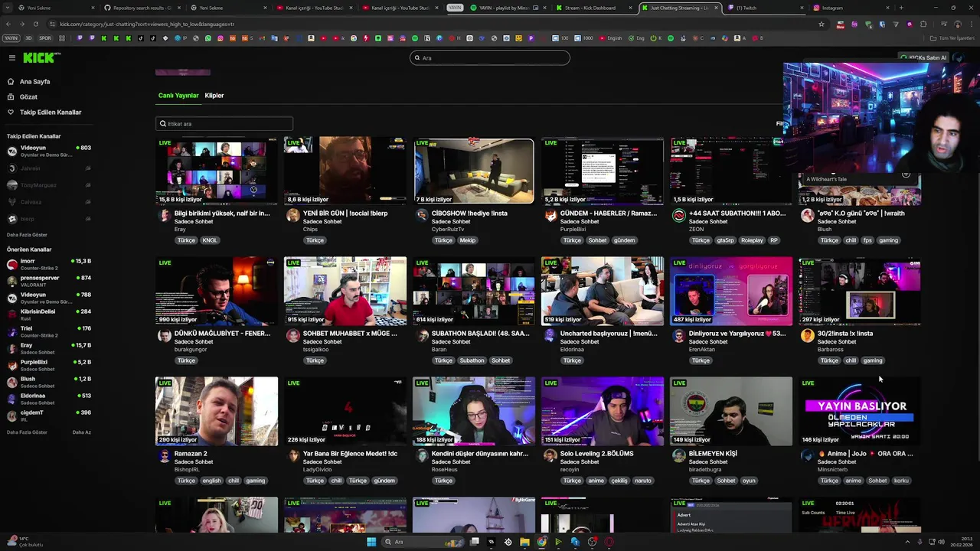Image resolution: width=980 pixels, height=551 pixels.
Task: Click PurpleBixi channel avatar in stream grid
Action: click(550, 216)
